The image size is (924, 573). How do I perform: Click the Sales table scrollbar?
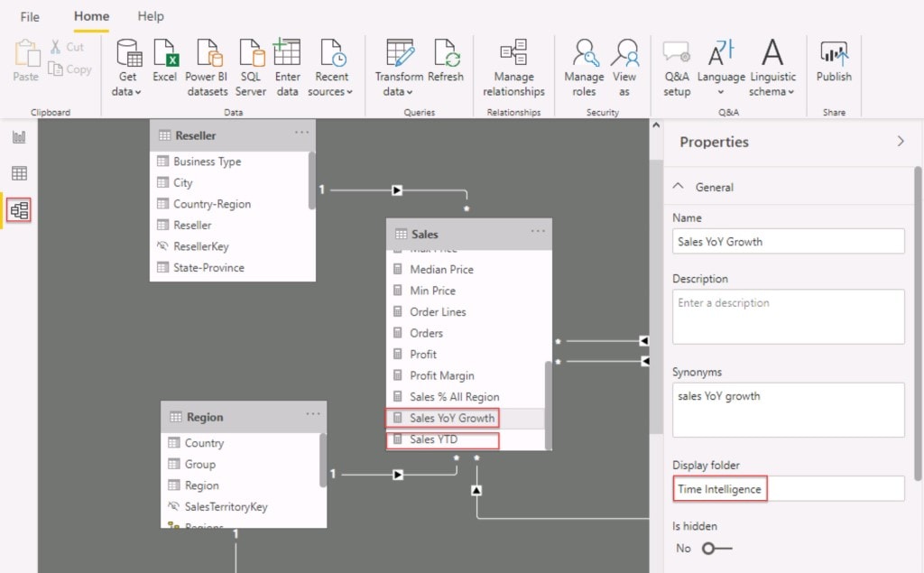pyautogui.click(x=547, y=397)
